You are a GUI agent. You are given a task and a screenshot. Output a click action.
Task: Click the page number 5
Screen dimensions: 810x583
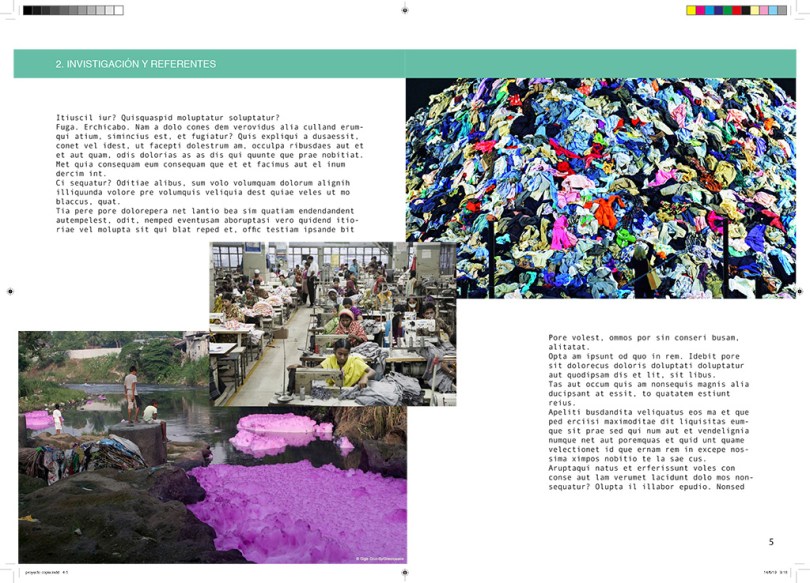(x=771, y=542)
